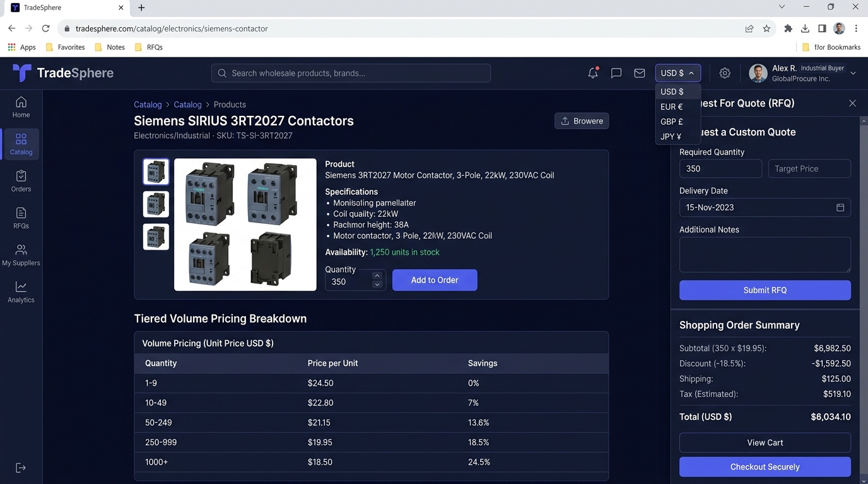
Task: Click the Add to Order button
Action: point(435,280)
